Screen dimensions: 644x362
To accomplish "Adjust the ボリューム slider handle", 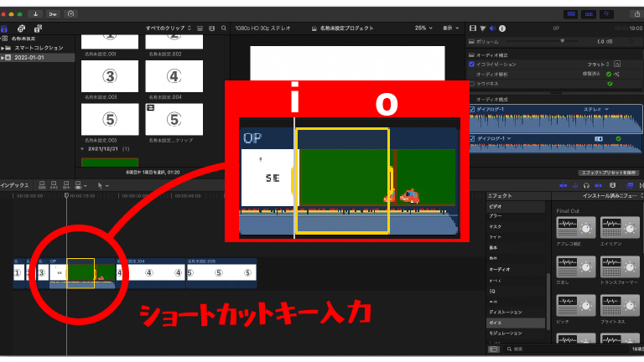I will (x=563, y=41).
